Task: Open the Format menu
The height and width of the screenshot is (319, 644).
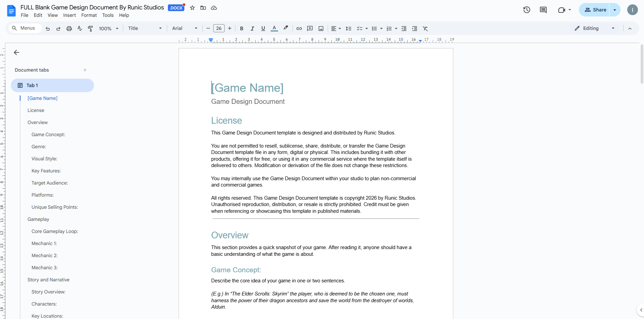Action: pyautogui.click(x=89, y=15)
